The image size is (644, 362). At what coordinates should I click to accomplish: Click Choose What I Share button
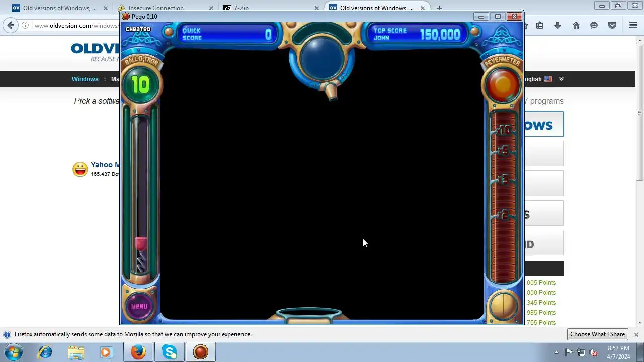(597, 334)
